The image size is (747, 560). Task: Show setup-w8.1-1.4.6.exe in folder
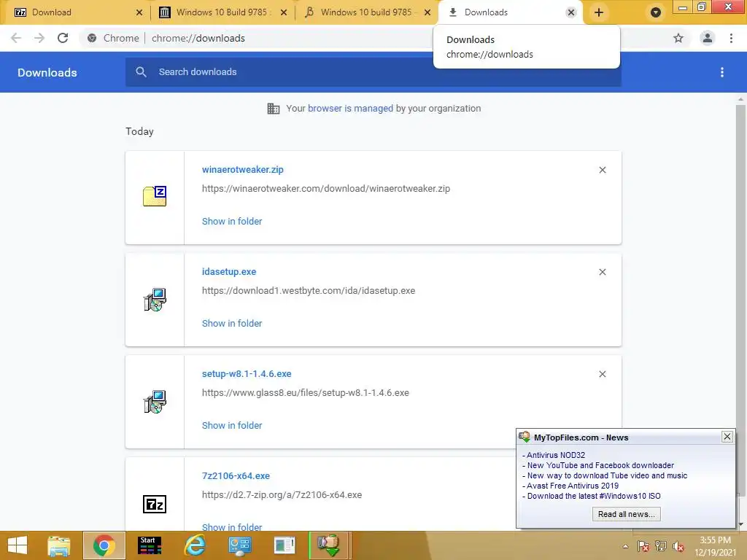(x=232, y=425)
